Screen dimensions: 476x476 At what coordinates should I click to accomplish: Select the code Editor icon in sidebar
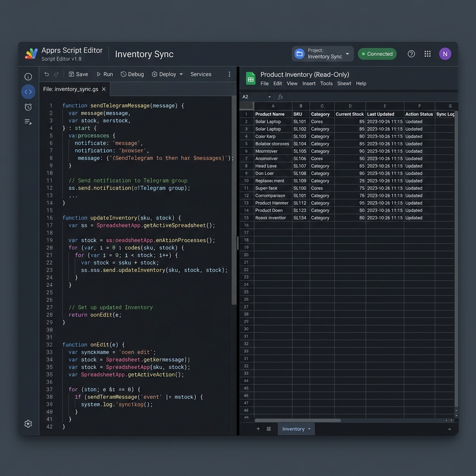(28, 92)
